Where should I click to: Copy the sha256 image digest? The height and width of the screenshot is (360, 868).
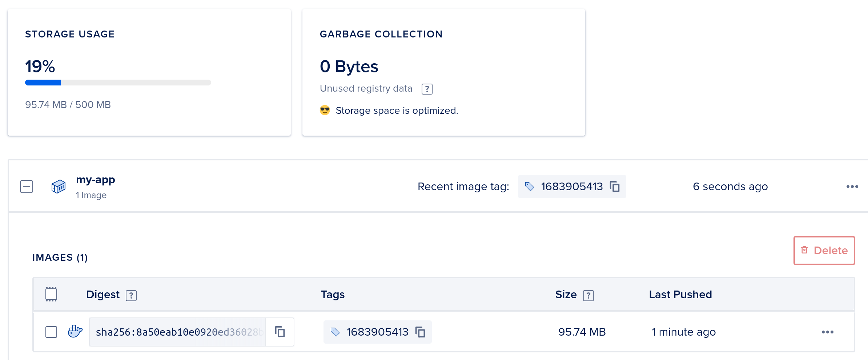coord(280,332)
